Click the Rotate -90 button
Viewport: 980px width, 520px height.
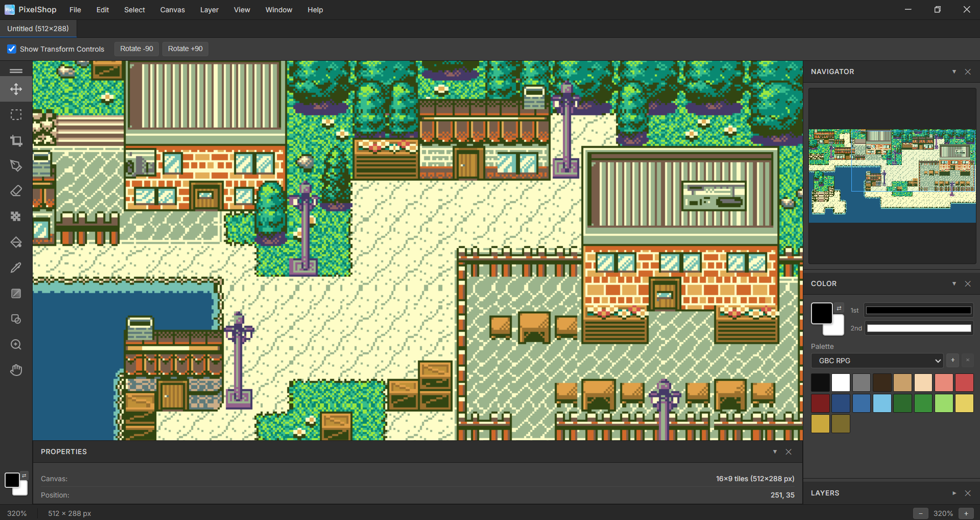[x=136, y=49]
